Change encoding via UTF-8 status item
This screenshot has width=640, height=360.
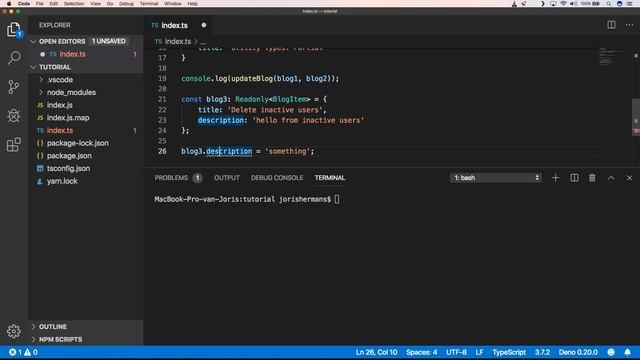point(456,352)
